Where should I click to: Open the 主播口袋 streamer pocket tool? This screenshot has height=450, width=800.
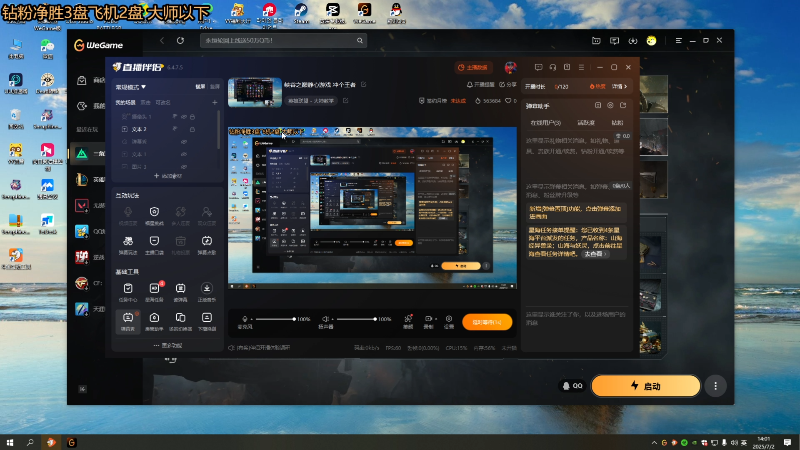coord(154,244)
